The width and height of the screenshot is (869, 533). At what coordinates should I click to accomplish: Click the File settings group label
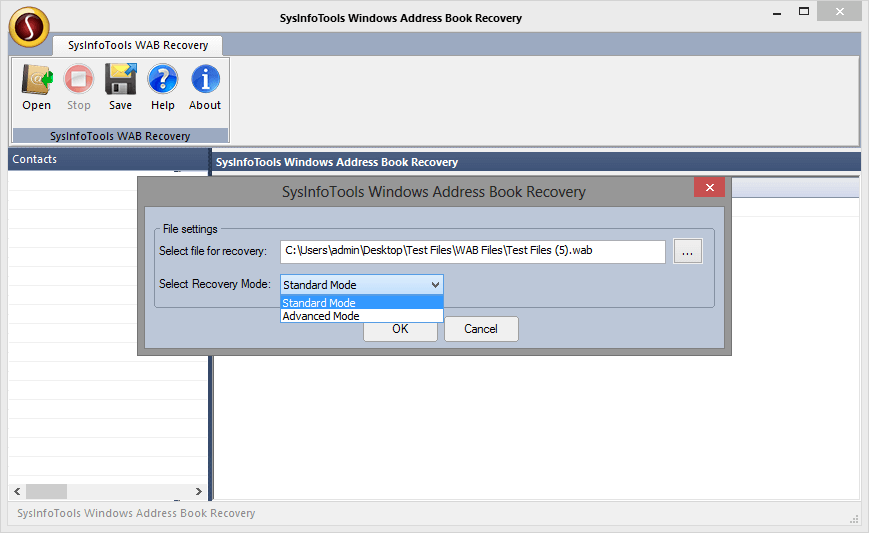point(190,229)
